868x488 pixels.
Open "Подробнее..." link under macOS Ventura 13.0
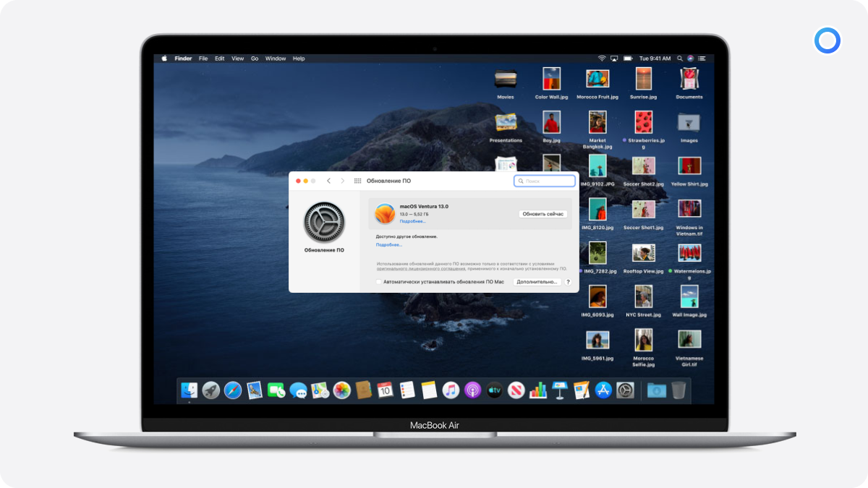pyautogui.click(x=413, y=221)
